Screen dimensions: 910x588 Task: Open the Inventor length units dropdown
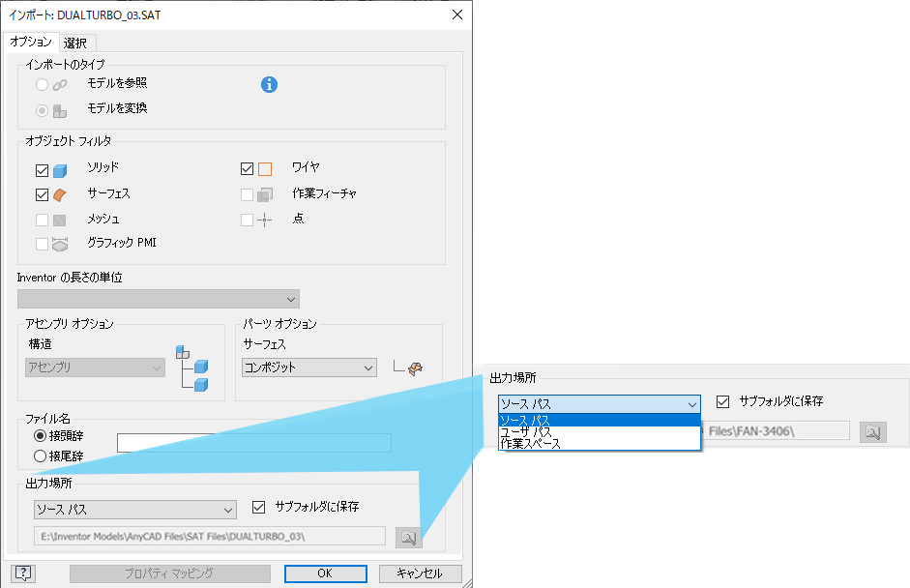159,299
